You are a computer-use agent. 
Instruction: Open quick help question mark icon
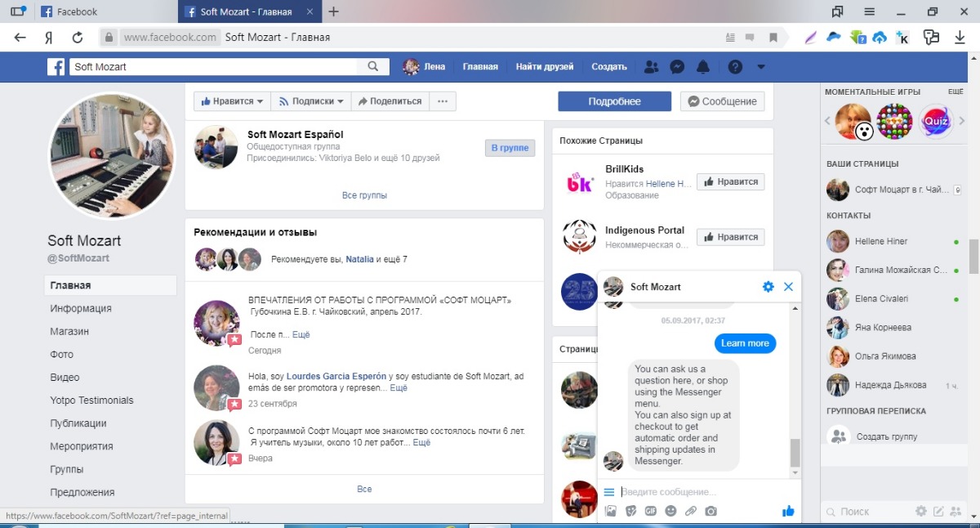click(x=735, y=67)
